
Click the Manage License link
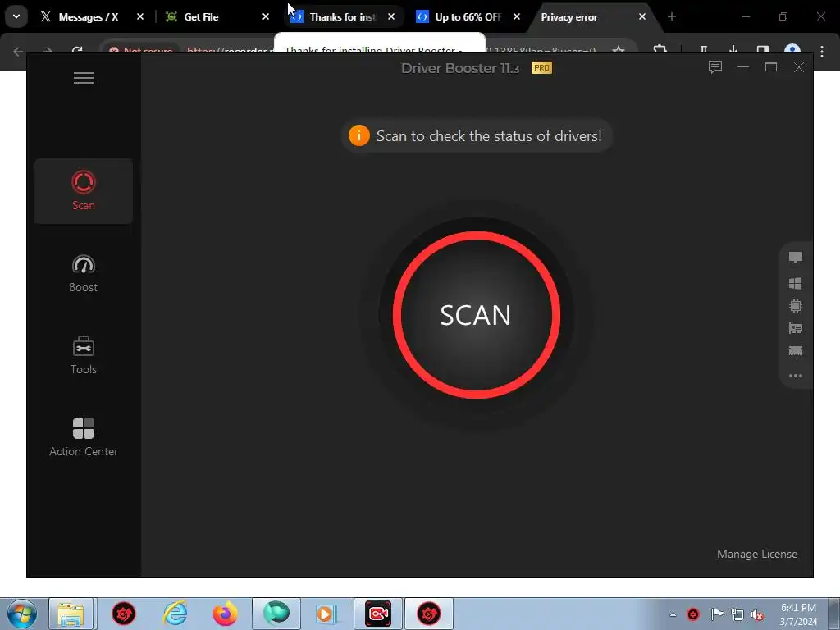[x=757, y=554]
